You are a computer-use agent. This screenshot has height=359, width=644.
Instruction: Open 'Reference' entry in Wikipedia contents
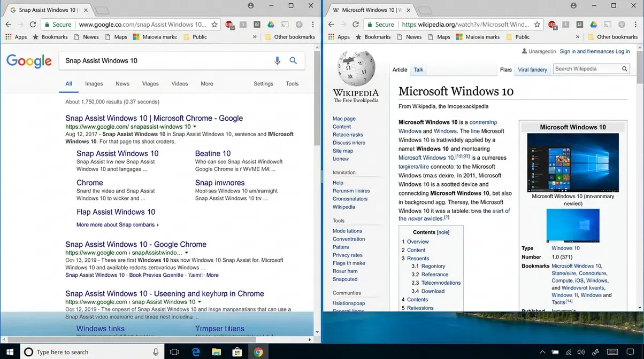point(435,275)
